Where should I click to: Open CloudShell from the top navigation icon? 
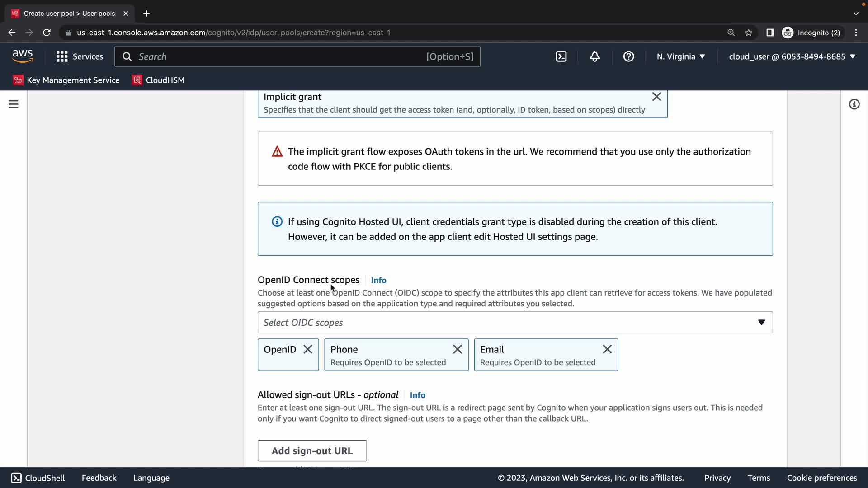561,56
